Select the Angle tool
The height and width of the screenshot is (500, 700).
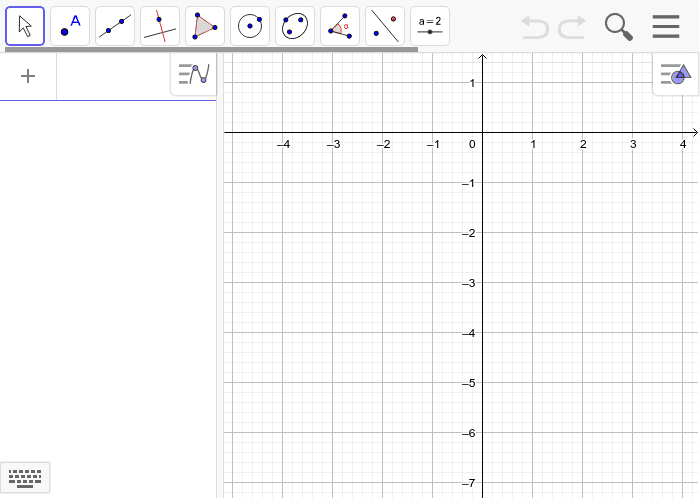click(340, 26)
